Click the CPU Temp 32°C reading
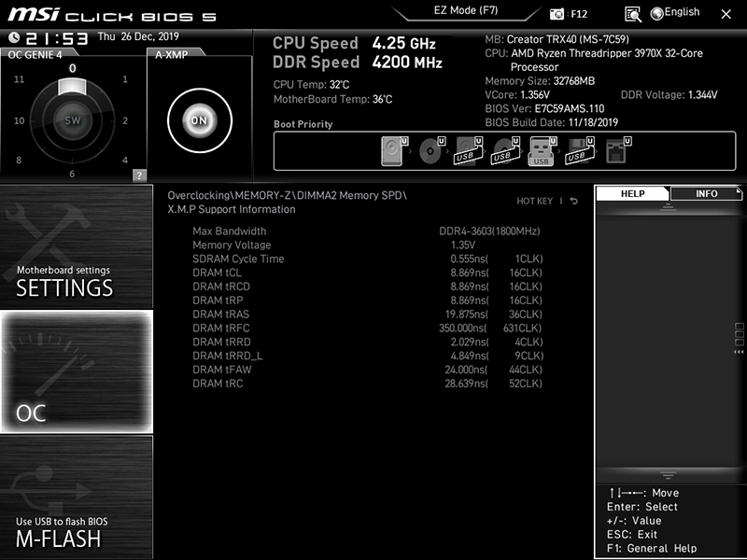 pos(311,85)
